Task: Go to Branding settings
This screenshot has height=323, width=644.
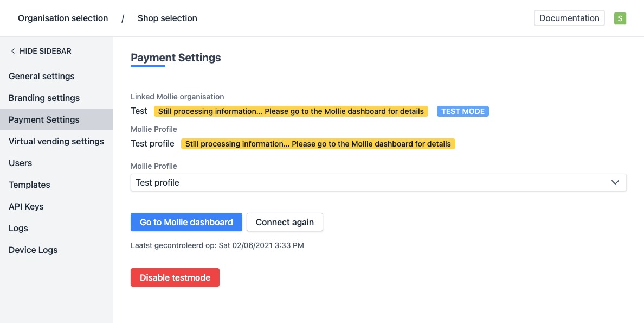Action: (x=44, y=98)
